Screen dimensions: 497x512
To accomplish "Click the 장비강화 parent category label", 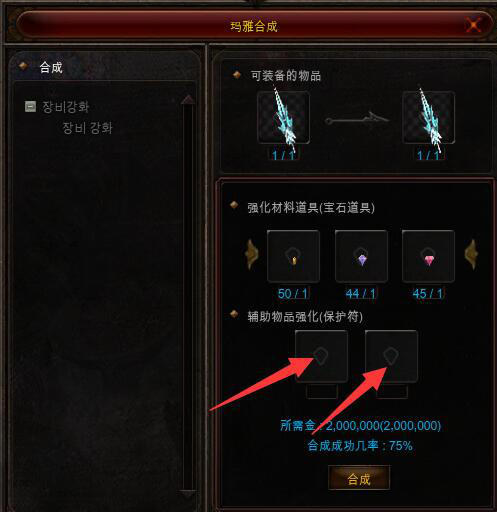I will click(x=66, y=107).
